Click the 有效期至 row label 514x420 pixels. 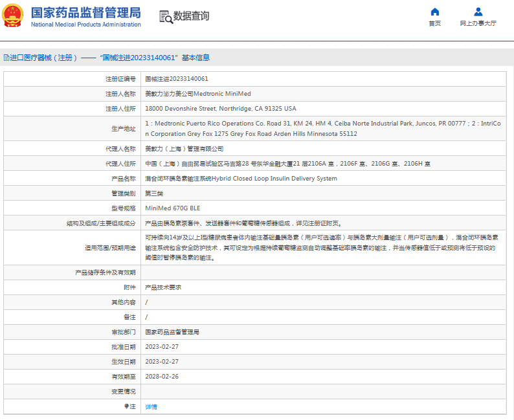coord(123,377)
